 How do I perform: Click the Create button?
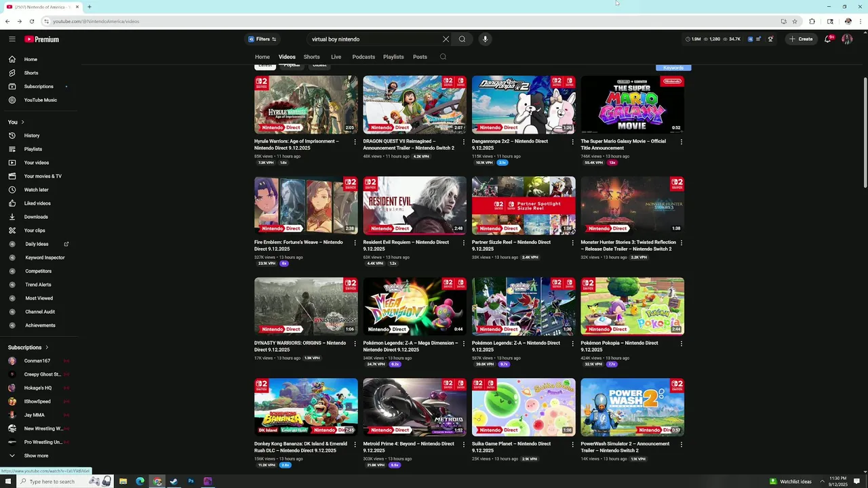(x=801, y=39)
